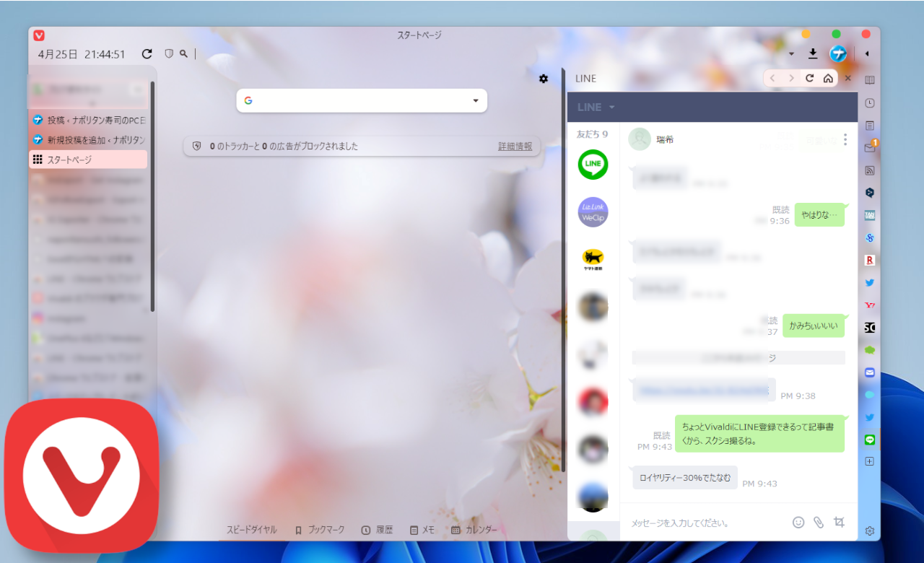This screenshot has height=563, width=924.
Task: Open the dark hexagon web panel icon
Action: [x=870, y=193]
